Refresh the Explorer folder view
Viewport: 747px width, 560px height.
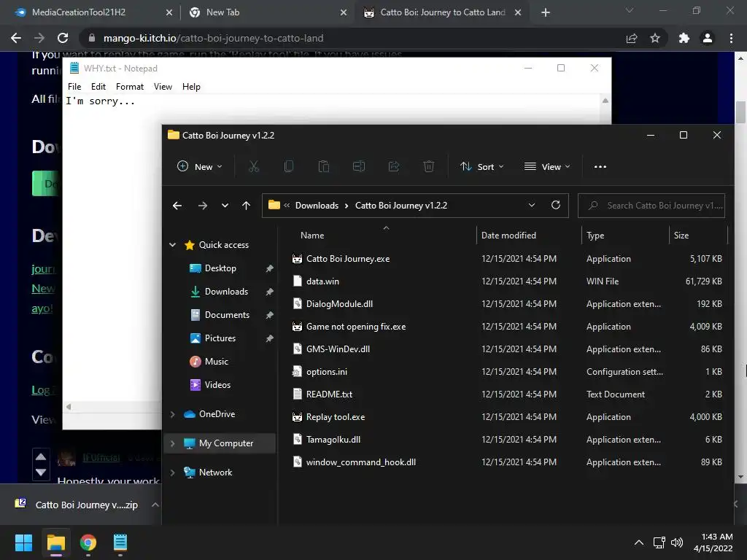click(x=555, y=205)
